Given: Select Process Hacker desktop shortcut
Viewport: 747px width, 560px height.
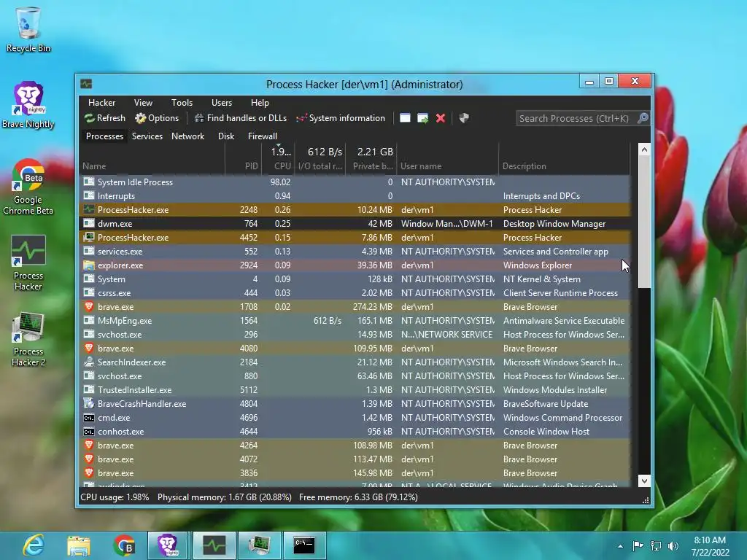Looking at the screenshot, I should [x=28, y=262].
